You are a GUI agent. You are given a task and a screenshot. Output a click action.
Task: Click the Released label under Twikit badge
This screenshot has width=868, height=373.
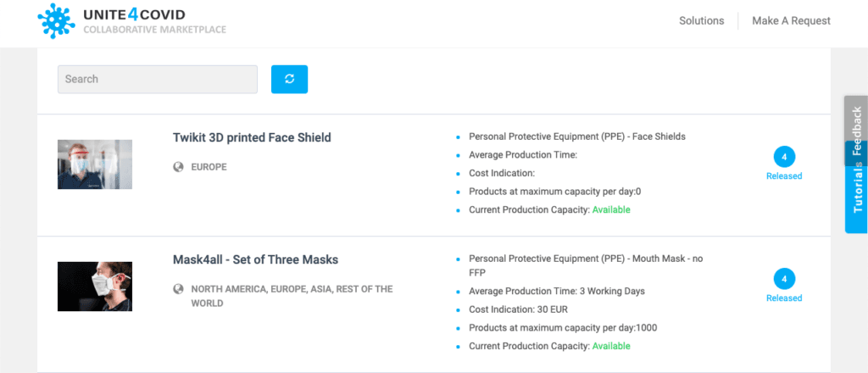[x=784, y=176]
